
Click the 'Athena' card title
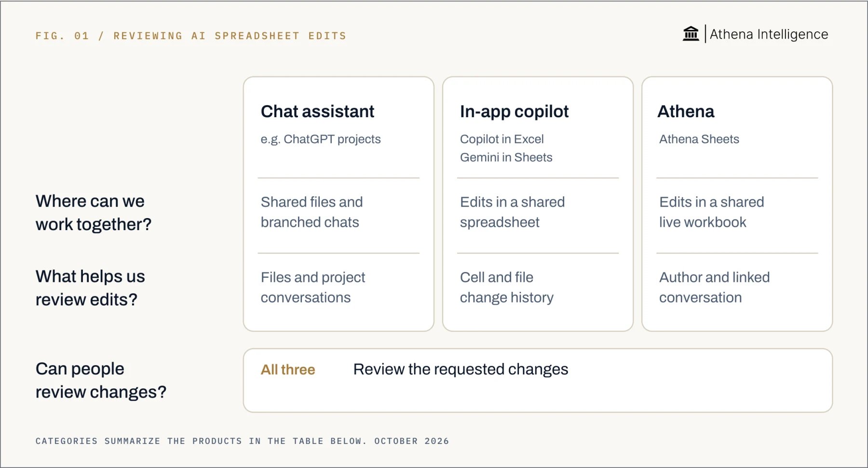pyautogui.click(x=686, y=111)
